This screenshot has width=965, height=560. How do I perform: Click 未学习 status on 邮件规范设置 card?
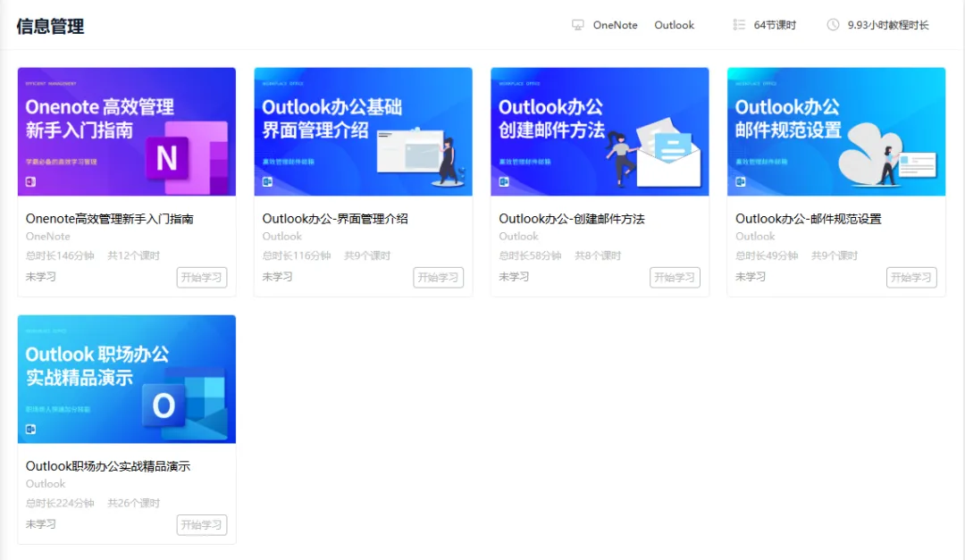tap(751, 277)
